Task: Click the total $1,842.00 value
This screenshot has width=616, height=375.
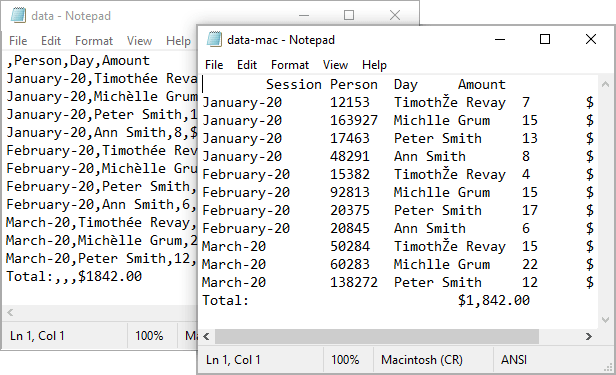Action: pyautogui.click(x=494, y=300)
